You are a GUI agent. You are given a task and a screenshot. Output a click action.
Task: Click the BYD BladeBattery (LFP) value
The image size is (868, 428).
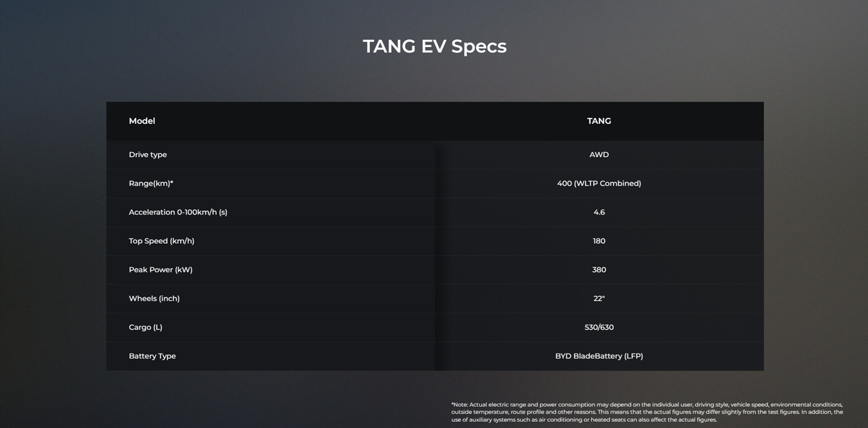tap(599, 356)
